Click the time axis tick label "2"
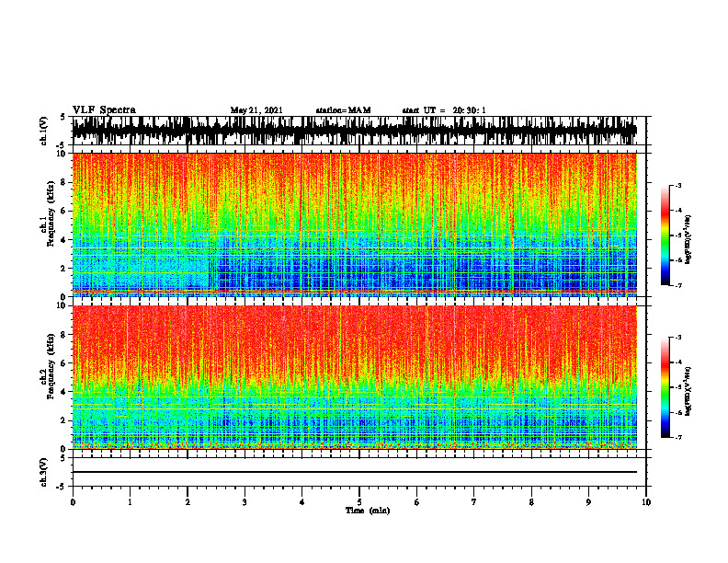The width and height of the screenshot is (728, 563). pos(188,502)
